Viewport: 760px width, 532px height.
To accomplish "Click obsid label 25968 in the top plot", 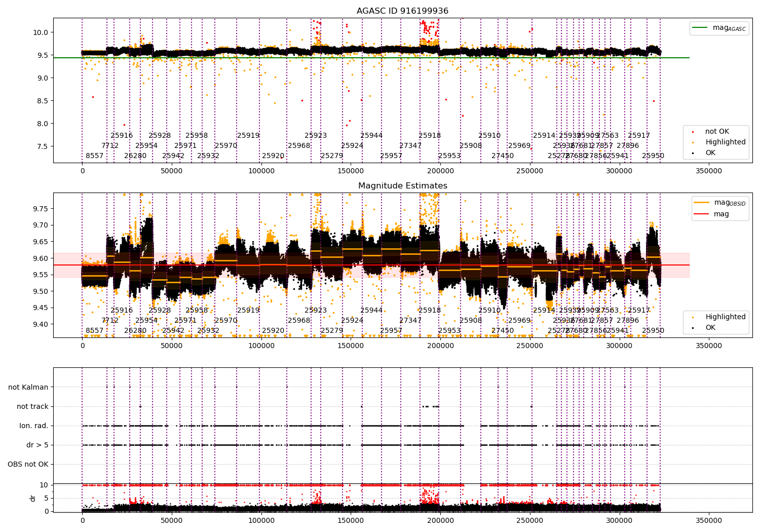I will tap(299, 146).
